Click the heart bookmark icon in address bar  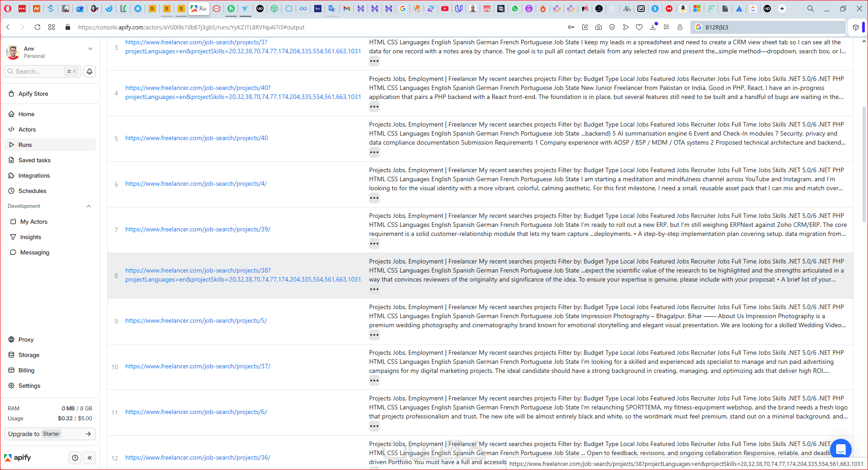639,27
